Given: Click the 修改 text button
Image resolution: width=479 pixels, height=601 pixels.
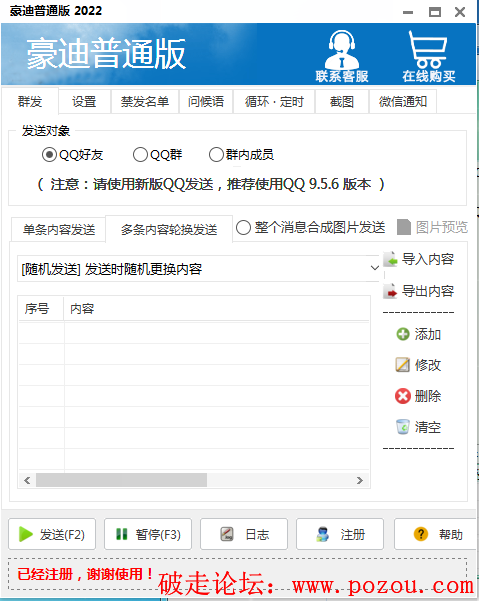Looking at the screenshot, I should pyautogui.click(x=428, y=365).
